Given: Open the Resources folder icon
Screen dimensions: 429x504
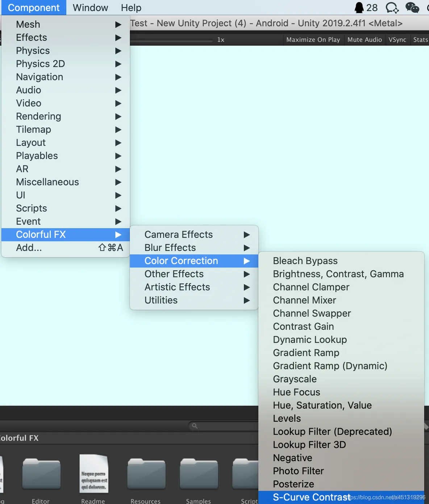Looking at the screenshot, I should click(x=146, y=475).
